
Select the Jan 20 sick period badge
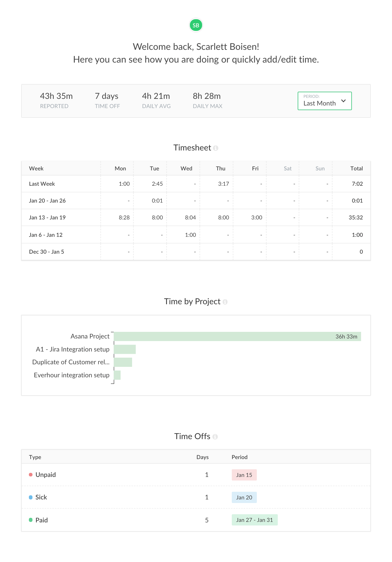point(244,497)
